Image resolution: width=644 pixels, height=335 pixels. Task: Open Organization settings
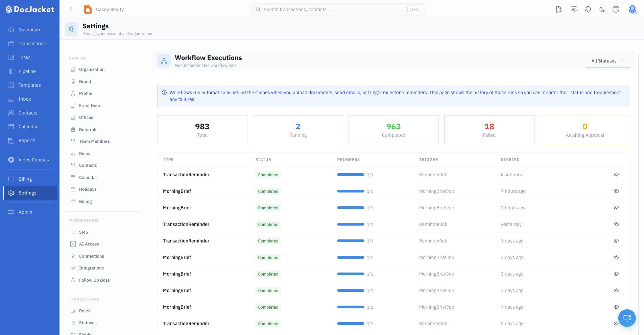tap(103, 69)
